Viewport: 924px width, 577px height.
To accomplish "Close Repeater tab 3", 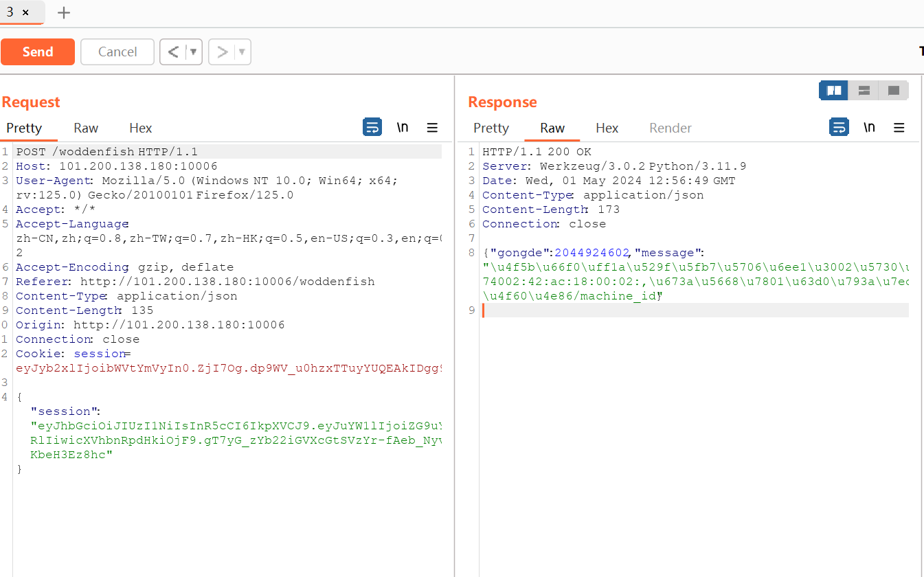I will (25, 12).
